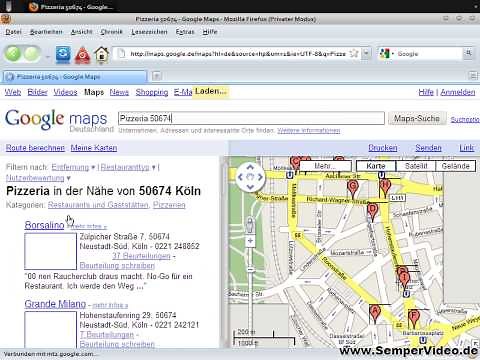Click map marker A
This screenshot has height=360, width=480.
375,313
